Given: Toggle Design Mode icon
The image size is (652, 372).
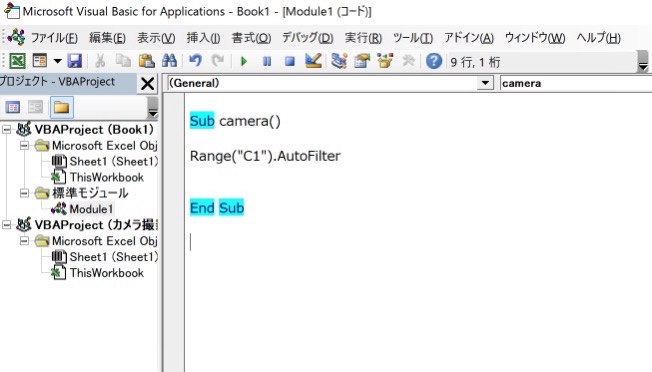Looking at the screenshot, I should point(313,61).
